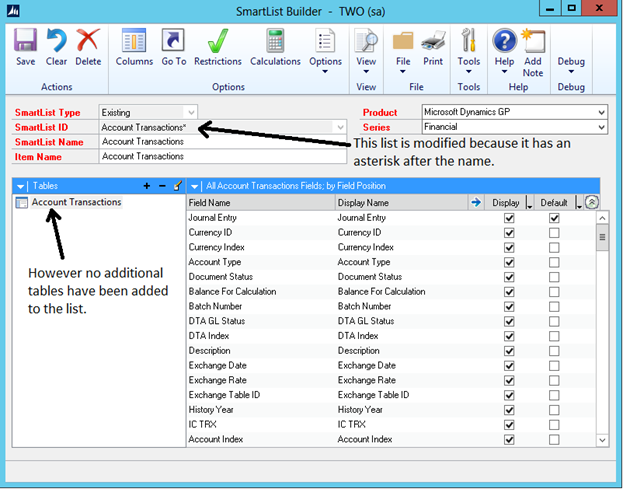
Task: Open the Calculations calculator icon
Action: pos(275,40)
